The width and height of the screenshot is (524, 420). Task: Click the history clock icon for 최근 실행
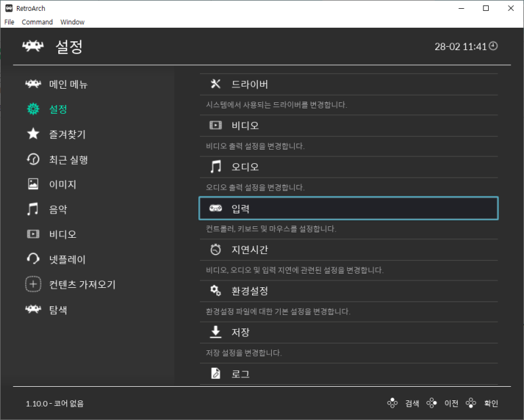tap(33, 159)
